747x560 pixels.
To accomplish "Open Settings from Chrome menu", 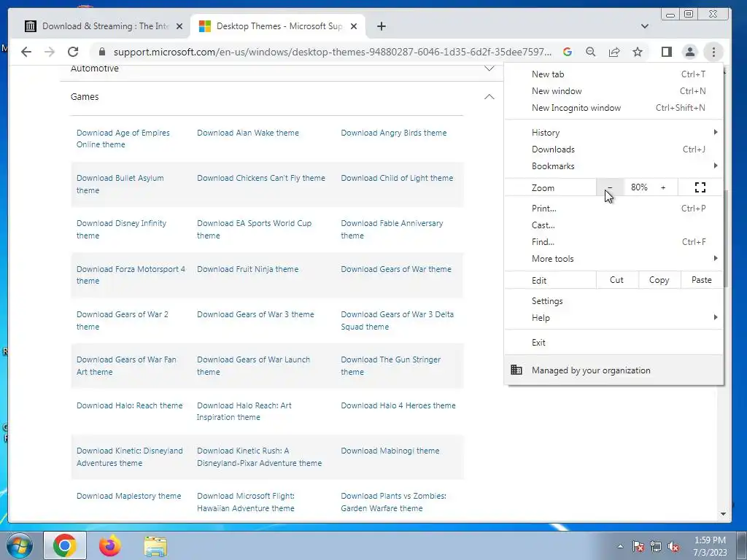I will tap(614, 301).
